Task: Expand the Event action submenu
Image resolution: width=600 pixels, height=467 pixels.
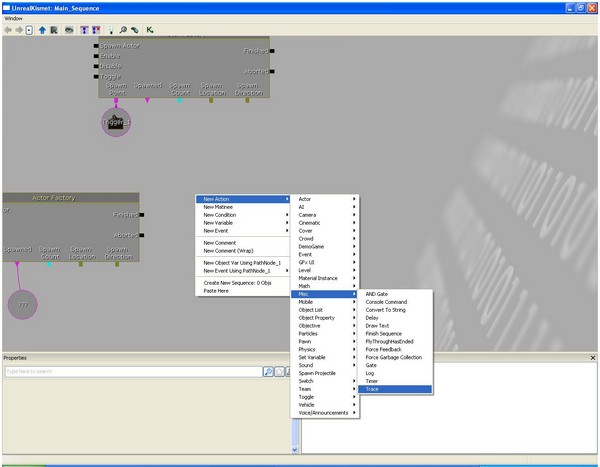Action: tap(324, 255)
